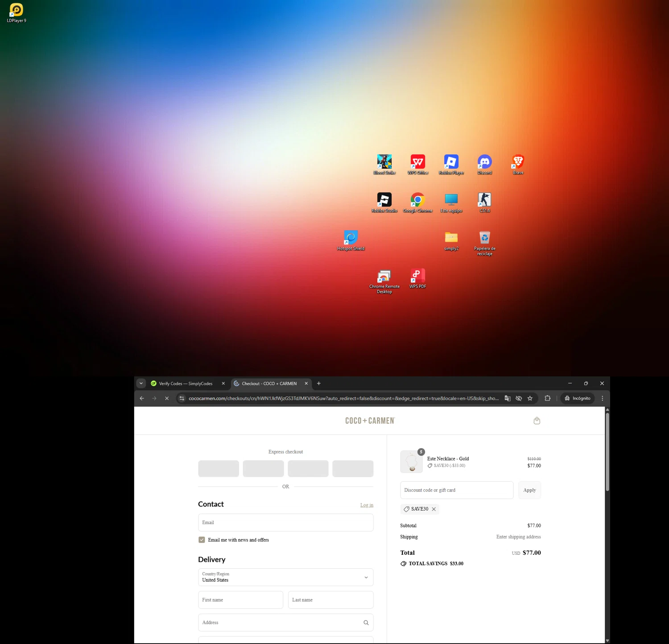This screenshot has width=669, height=644.
Task: Open the simply2 folder
Action: [x=451, y=240]
